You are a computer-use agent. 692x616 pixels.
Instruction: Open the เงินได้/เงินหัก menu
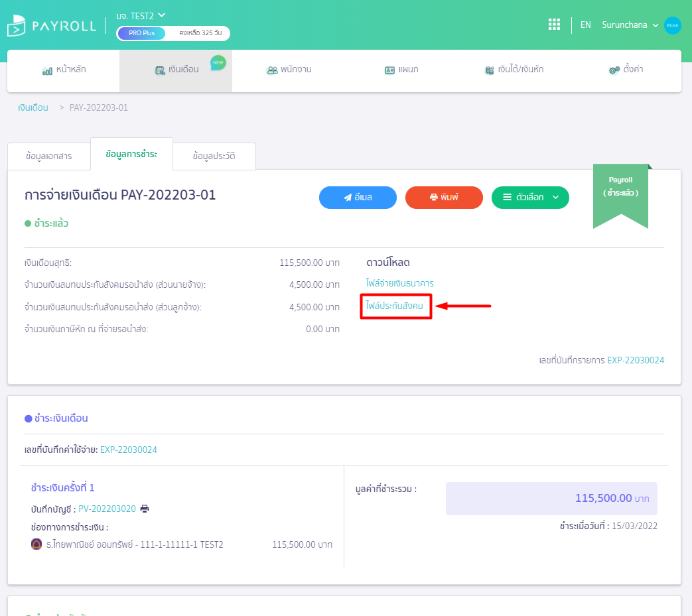[x=514, y=70]
